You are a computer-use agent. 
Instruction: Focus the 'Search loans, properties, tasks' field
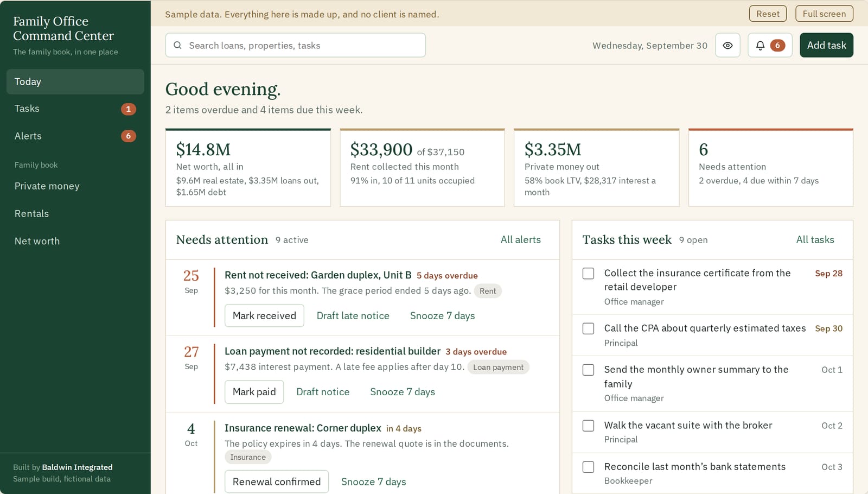(296, 46)
